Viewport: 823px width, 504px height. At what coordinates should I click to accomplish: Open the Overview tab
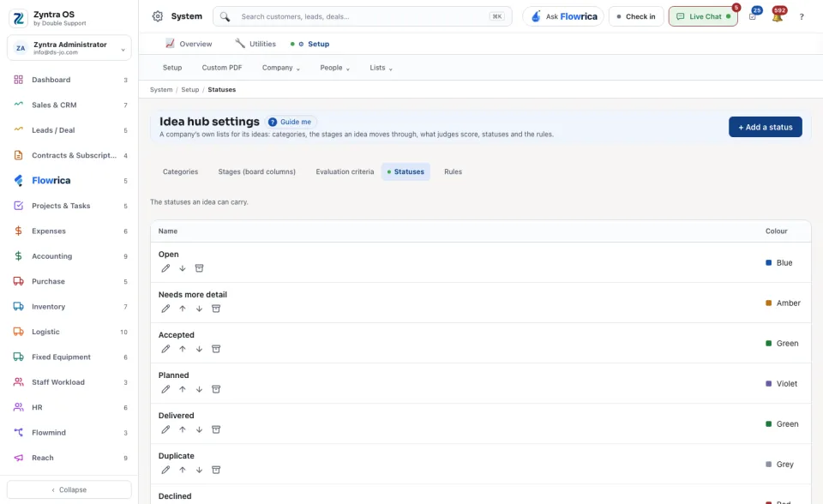pyautogui.click(x=189, y=44)
